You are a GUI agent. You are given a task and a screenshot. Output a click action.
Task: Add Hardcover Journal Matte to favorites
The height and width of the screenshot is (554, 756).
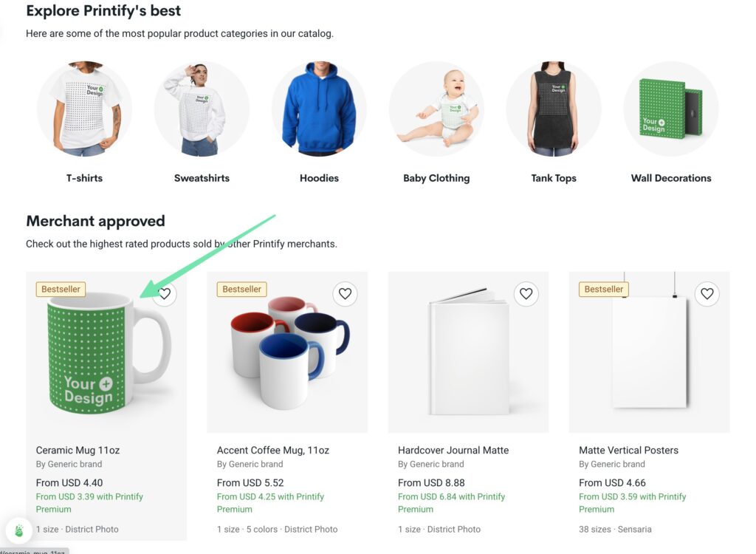(526, 294)
